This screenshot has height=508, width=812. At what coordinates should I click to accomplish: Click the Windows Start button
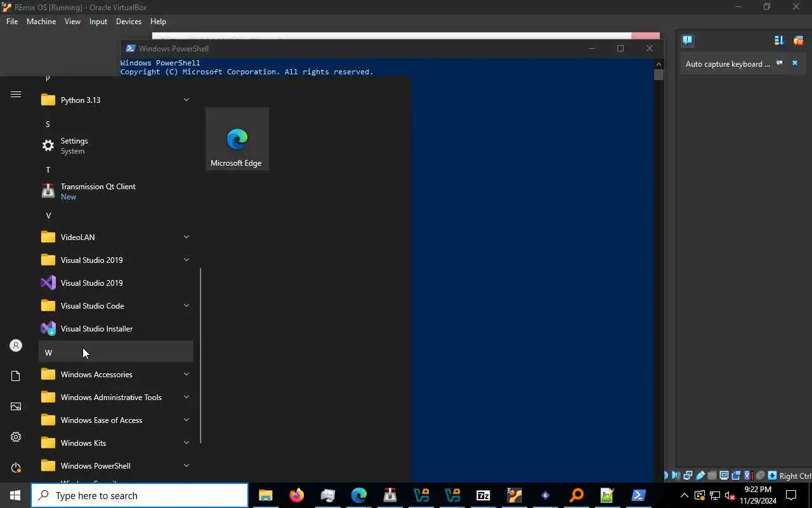(15, 495)
